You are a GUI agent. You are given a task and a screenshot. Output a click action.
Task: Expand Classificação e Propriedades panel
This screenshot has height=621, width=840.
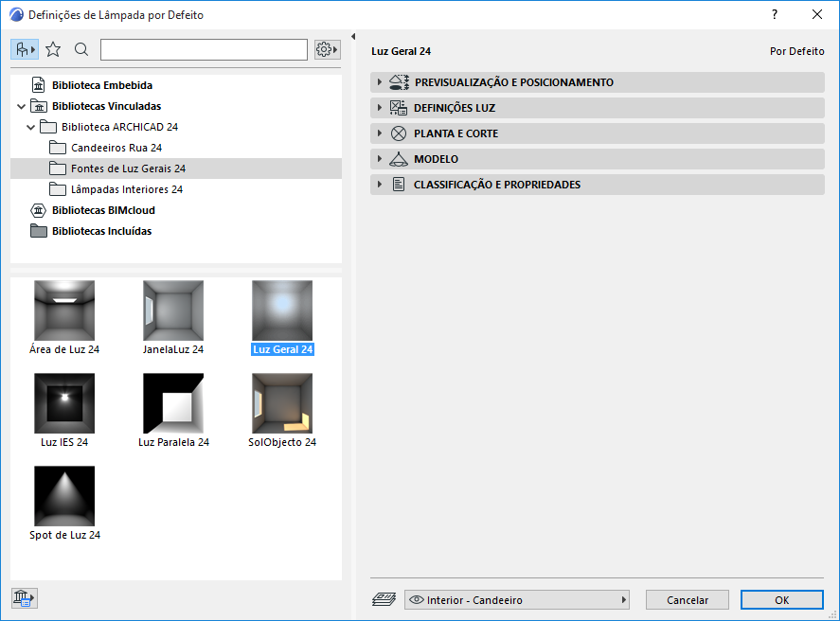598,185
